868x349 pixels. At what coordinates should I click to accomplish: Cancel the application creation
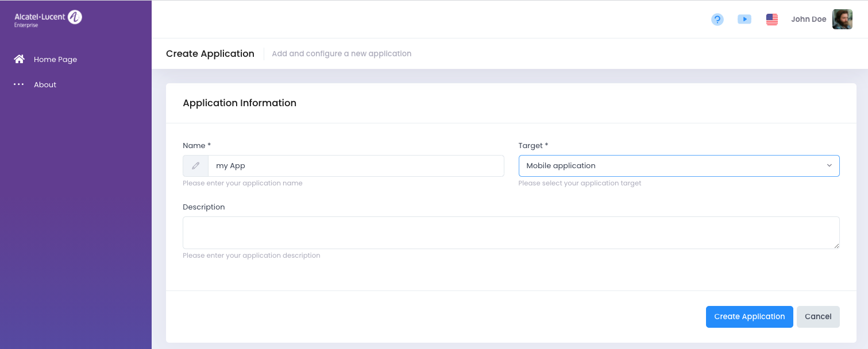click(817, 317)
